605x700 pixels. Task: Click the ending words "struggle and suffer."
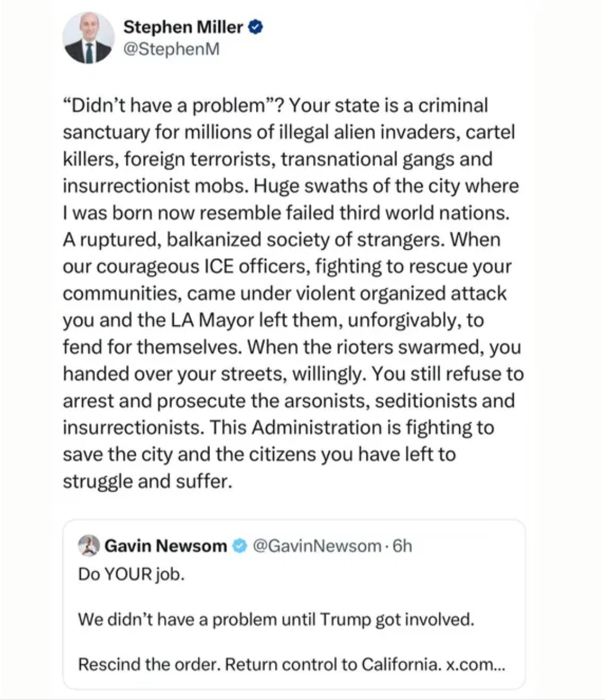pos(147,482)
